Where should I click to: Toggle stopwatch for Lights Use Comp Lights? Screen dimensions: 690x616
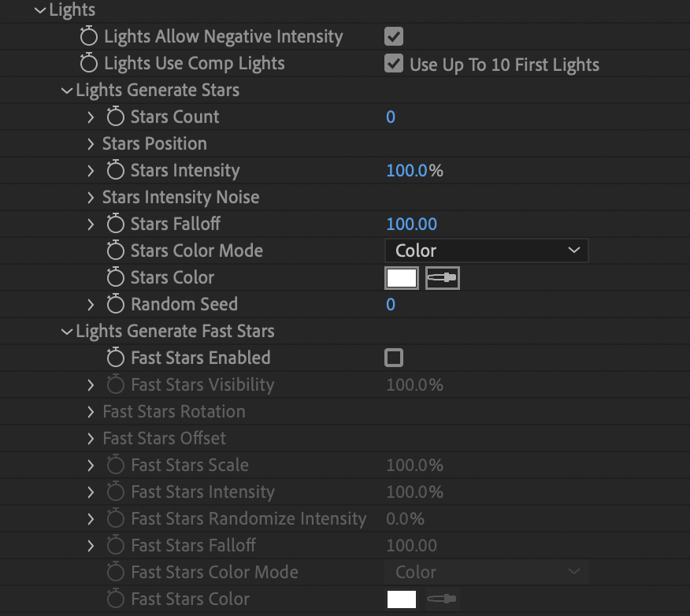coord(88,63)
